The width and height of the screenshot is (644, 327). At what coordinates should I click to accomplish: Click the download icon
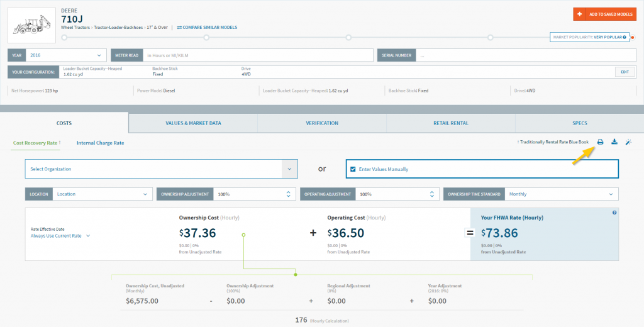(x=614, y=142)
